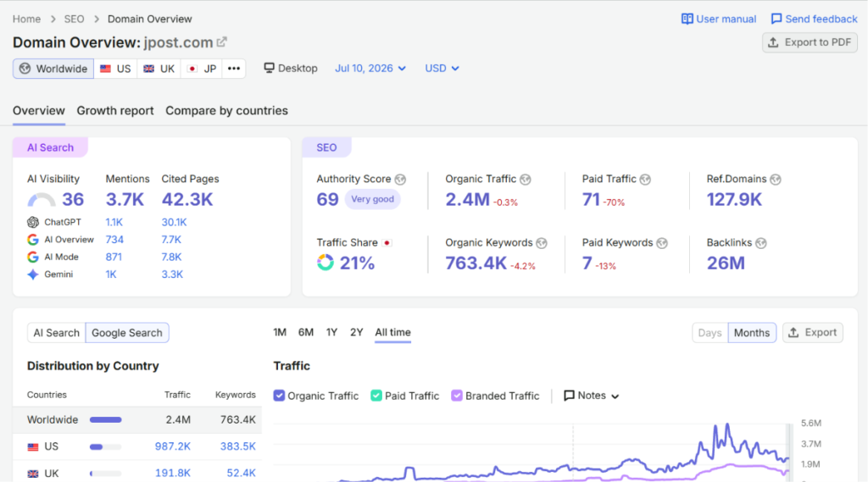Go to Home breadcrumb
868x482 pixels.
coord(26,19)
